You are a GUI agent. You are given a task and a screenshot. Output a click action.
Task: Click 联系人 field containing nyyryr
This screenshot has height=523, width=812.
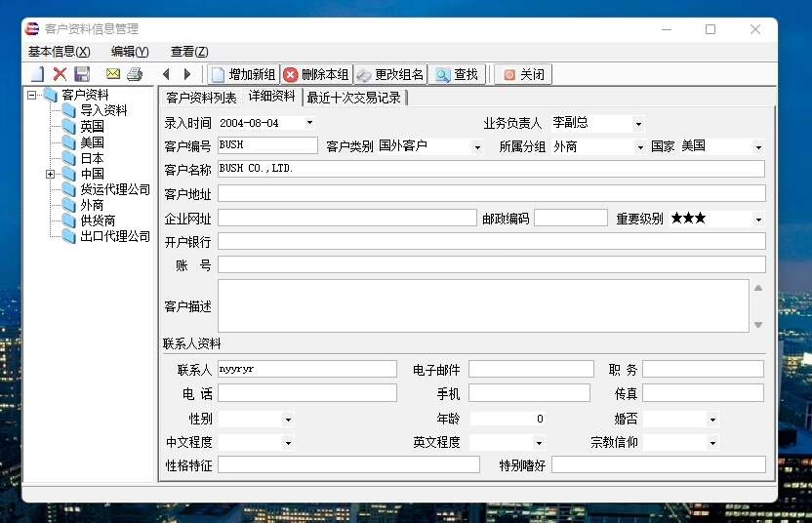307,369
